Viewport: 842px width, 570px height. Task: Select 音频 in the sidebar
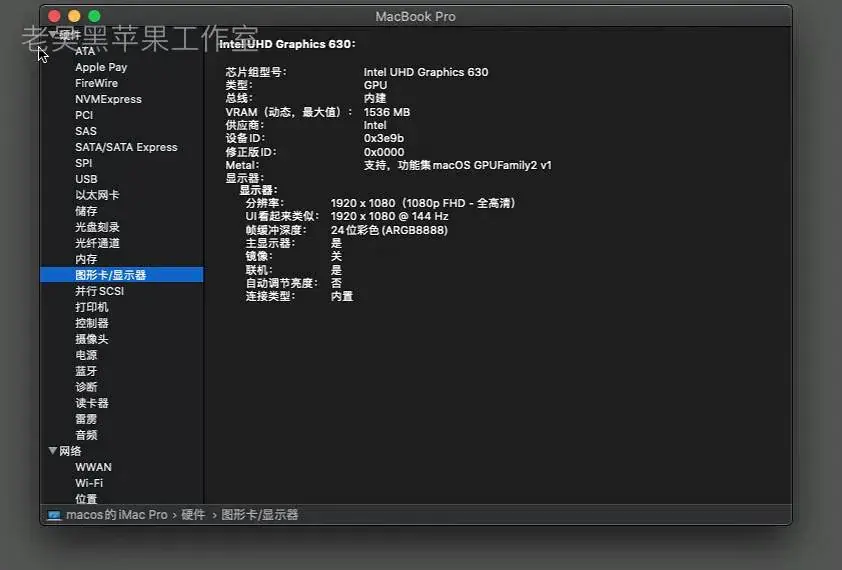[x=86, y=435]
